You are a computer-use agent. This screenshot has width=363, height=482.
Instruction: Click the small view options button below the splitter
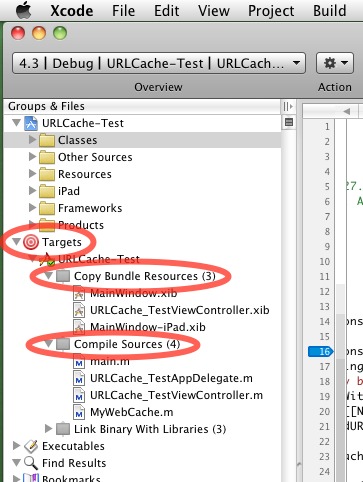click(x=289, y=122)
